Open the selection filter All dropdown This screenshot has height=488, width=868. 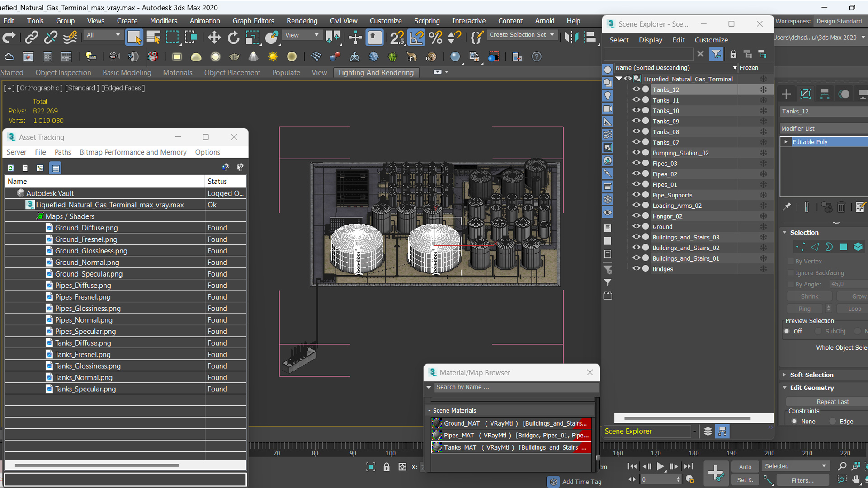tap(104, 35)
